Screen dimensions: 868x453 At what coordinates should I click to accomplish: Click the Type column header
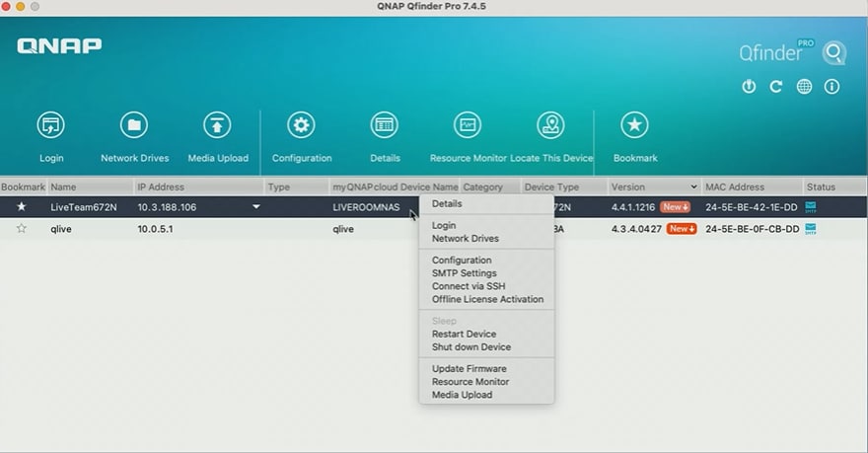click(x=297, y=187)
